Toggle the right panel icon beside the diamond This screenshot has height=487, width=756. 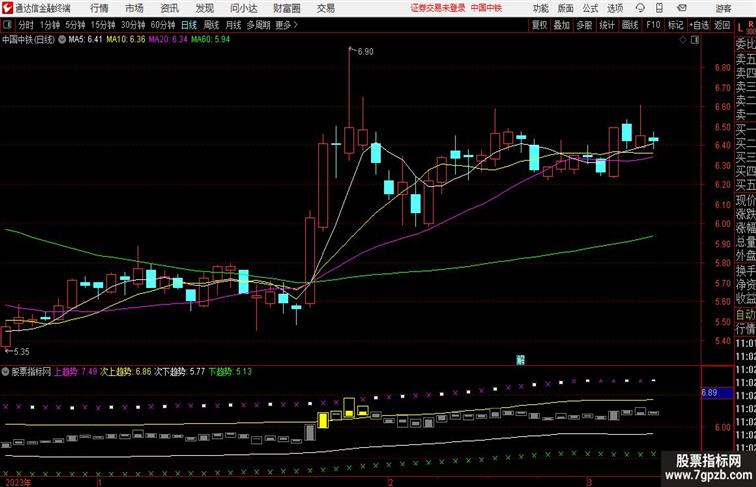tap(695, 40)
